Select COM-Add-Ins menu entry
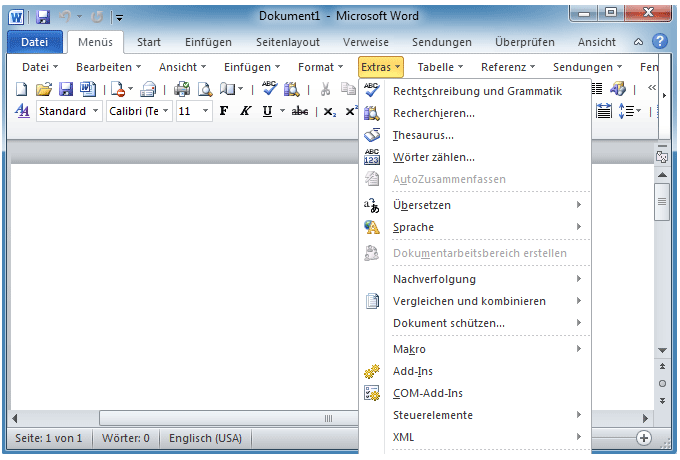 click(x=475, y=393)
